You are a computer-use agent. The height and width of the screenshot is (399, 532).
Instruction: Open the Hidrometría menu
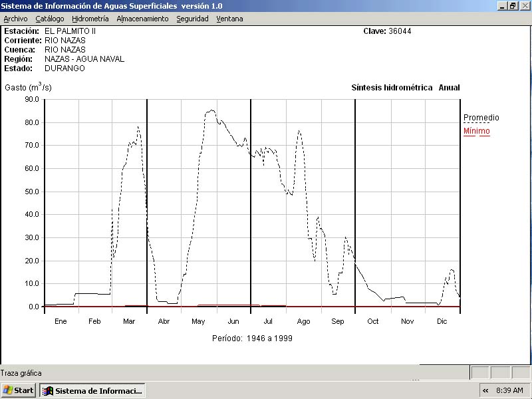coord(90,19)
